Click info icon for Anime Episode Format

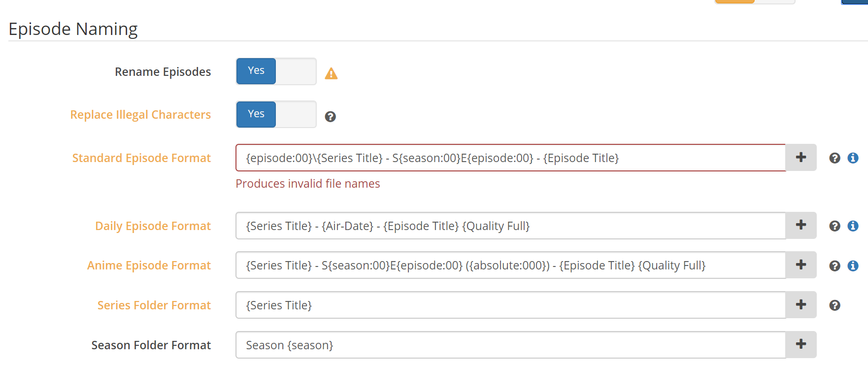pyautogui.click(x=853, y=266)
